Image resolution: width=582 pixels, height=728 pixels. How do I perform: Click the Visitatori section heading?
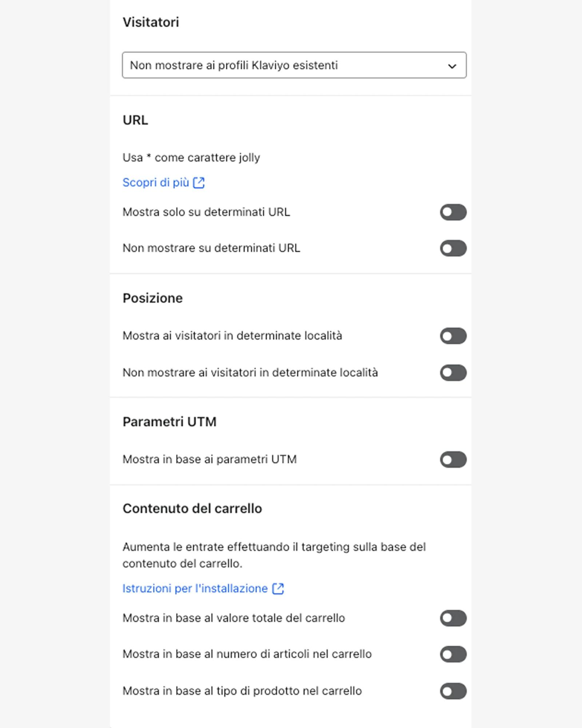pyautogui.click(x=151, y=22)
